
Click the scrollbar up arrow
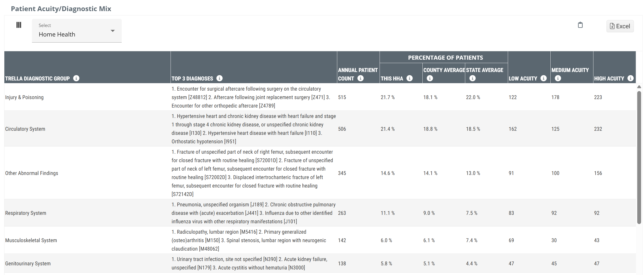click(639, 87)
